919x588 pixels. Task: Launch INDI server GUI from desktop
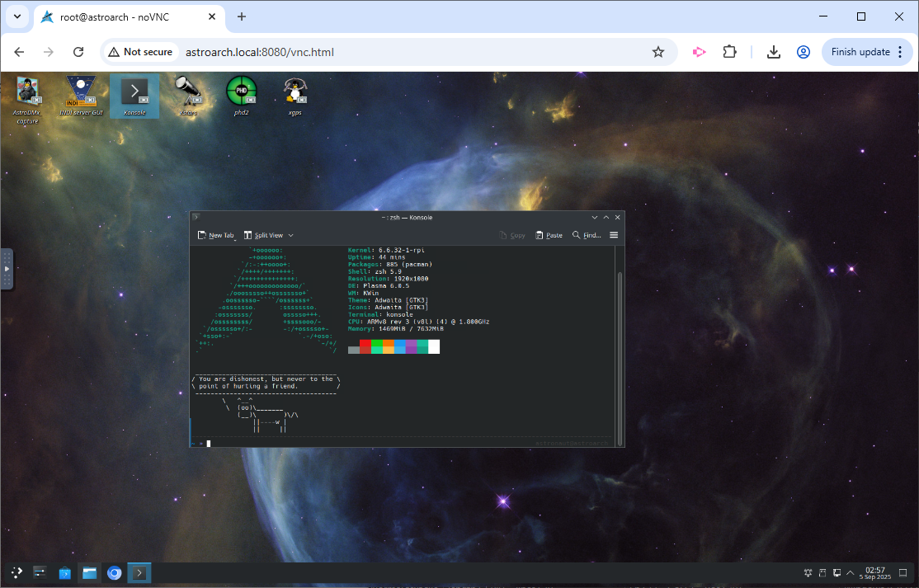click(81, 96)
